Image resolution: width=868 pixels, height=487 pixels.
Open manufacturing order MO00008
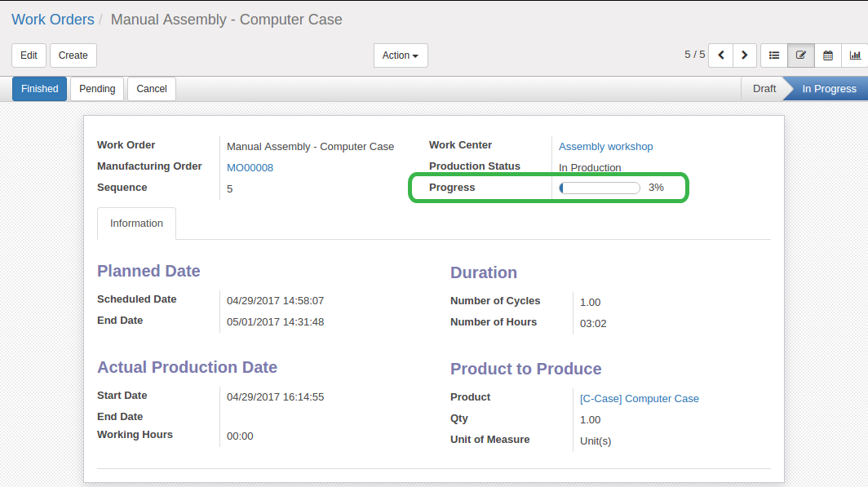pos(250,168)
